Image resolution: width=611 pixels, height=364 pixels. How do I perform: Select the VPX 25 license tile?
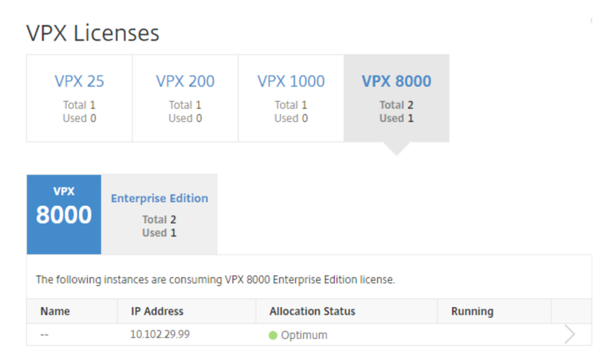coord(80,98)
